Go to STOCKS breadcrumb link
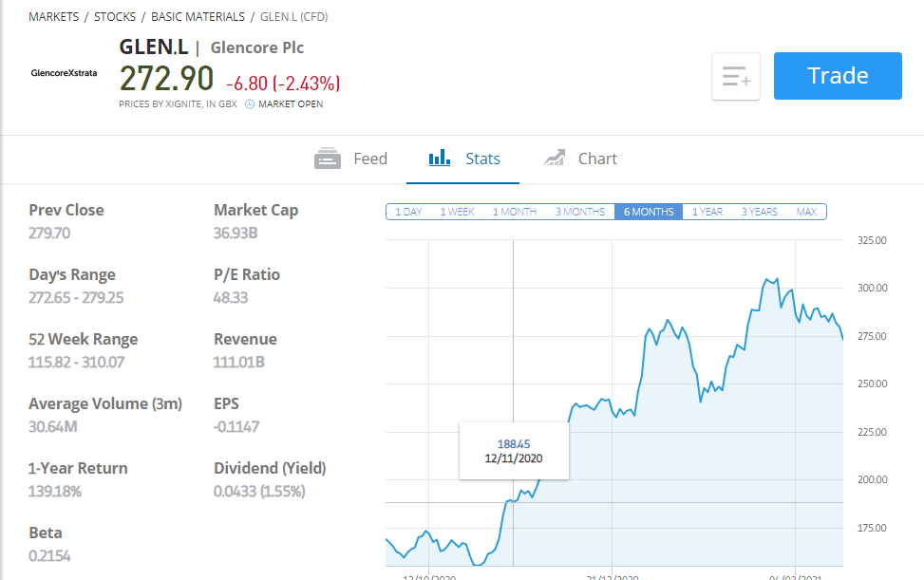 [x=115, y=17]
